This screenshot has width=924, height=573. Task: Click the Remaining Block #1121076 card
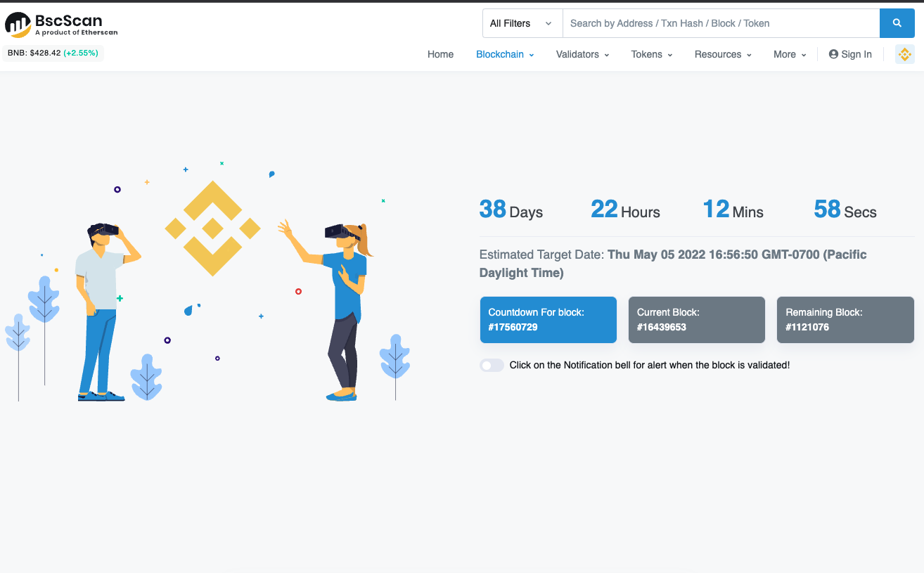(x=845, y=320)
